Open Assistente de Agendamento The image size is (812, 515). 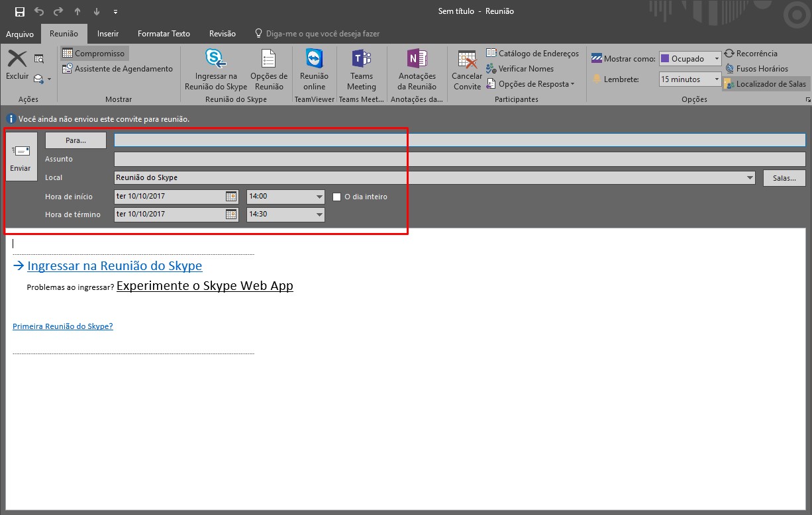point(118,69)
